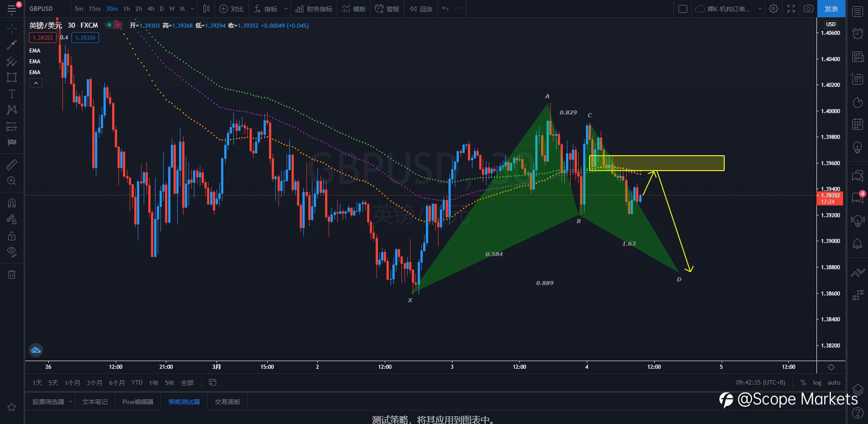
Task: Toggle magnet mode for drawings
Action: tap(12, 203)
